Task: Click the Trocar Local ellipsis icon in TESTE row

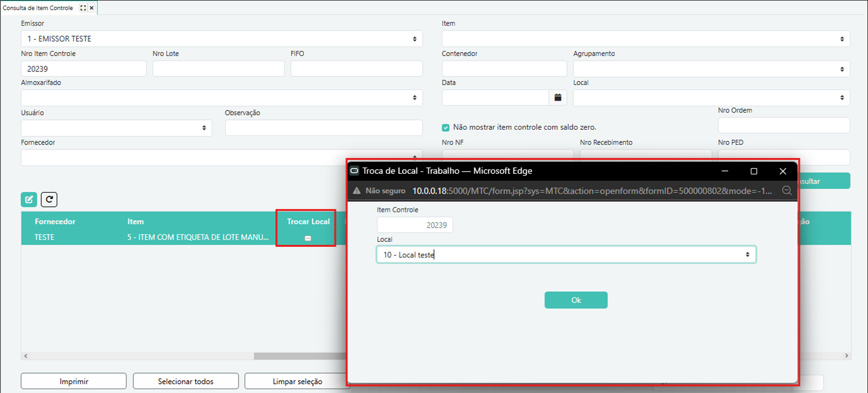Action: (x=308, y=238)
